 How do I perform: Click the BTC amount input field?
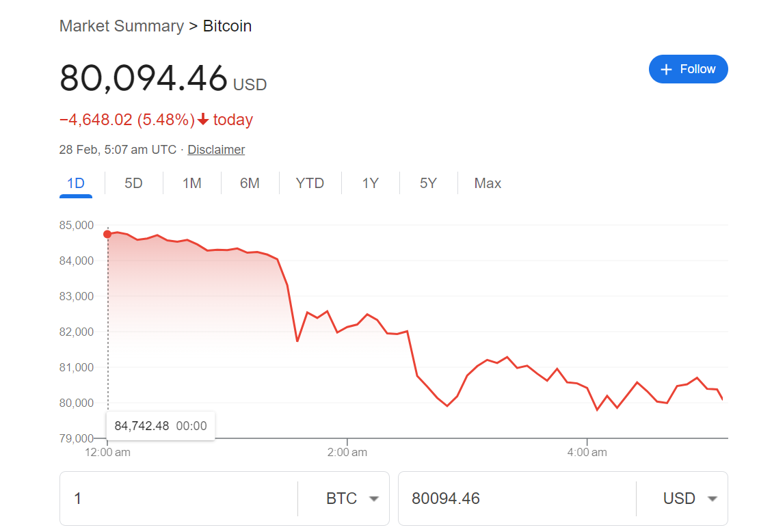click(x=178, y=498)
